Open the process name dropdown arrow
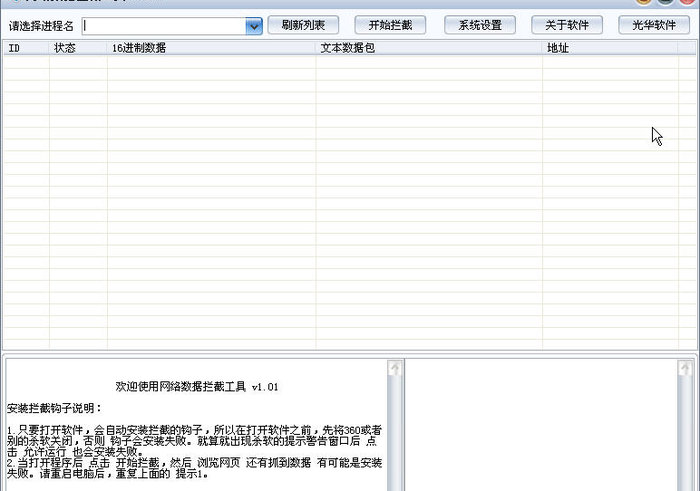700x491 pixels. 254,26
